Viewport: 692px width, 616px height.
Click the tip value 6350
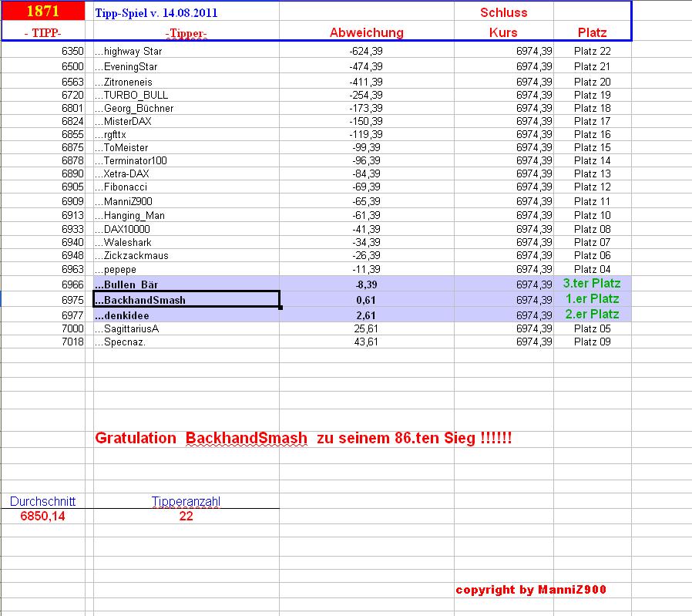coord(72,51)
